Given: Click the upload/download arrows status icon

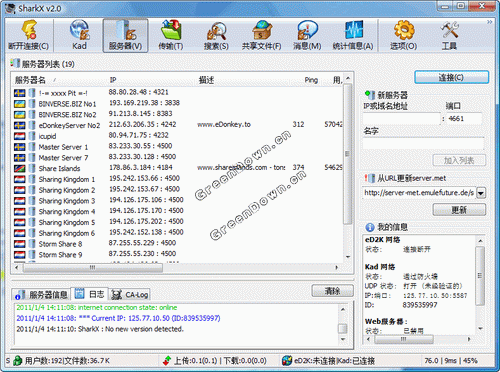Looking at the screenshot, I should [167, 361].
